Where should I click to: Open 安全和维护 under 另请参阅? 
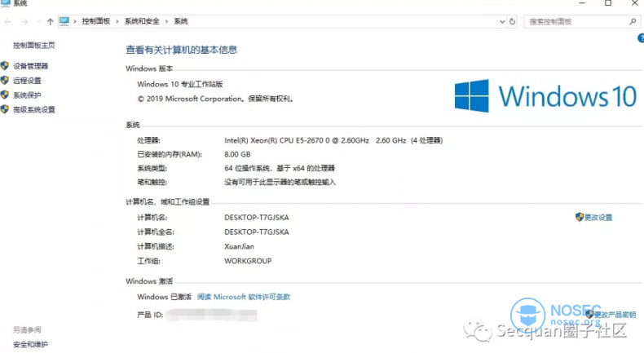point(30,344)
